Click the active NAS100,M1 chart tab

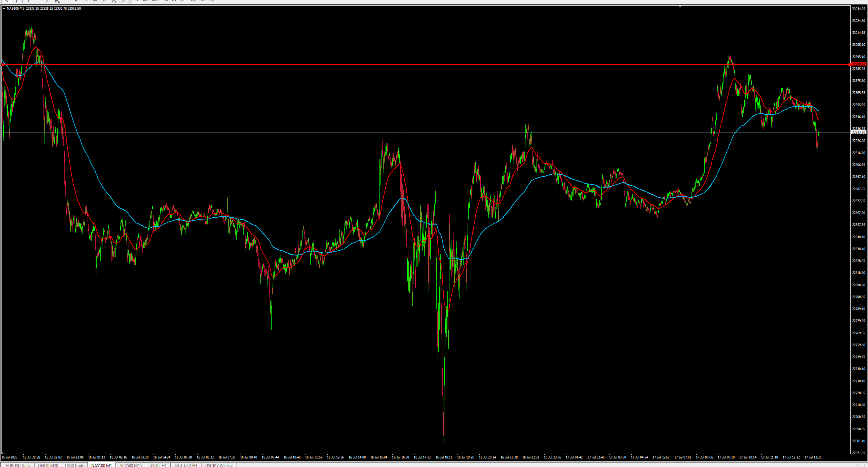[101, 465]
